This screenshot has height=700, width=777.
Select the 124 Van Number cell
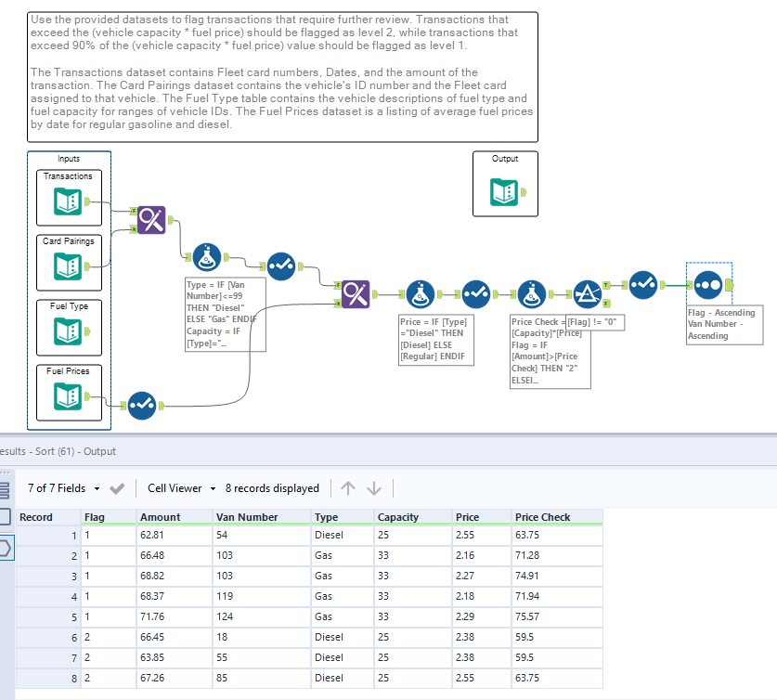[x=262, y=616]
